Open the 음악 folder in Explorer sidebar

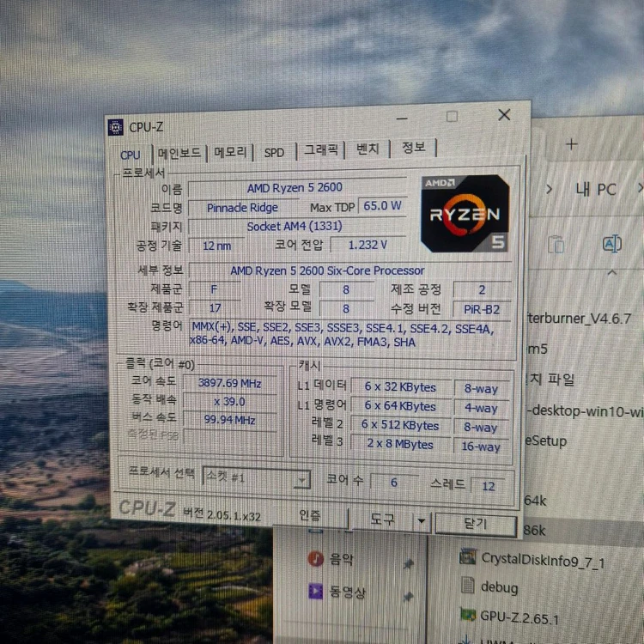(x=341, y=559)
